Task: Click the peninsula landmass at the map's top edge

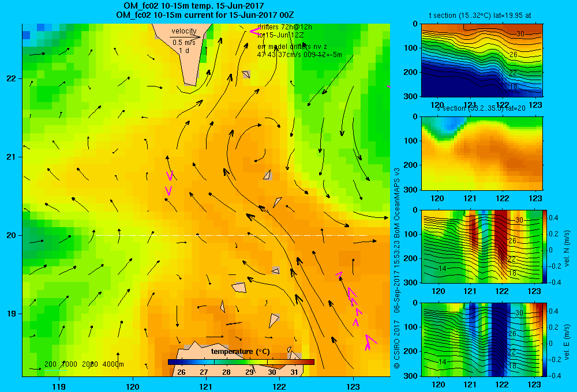Action: (x=184, y=54)
